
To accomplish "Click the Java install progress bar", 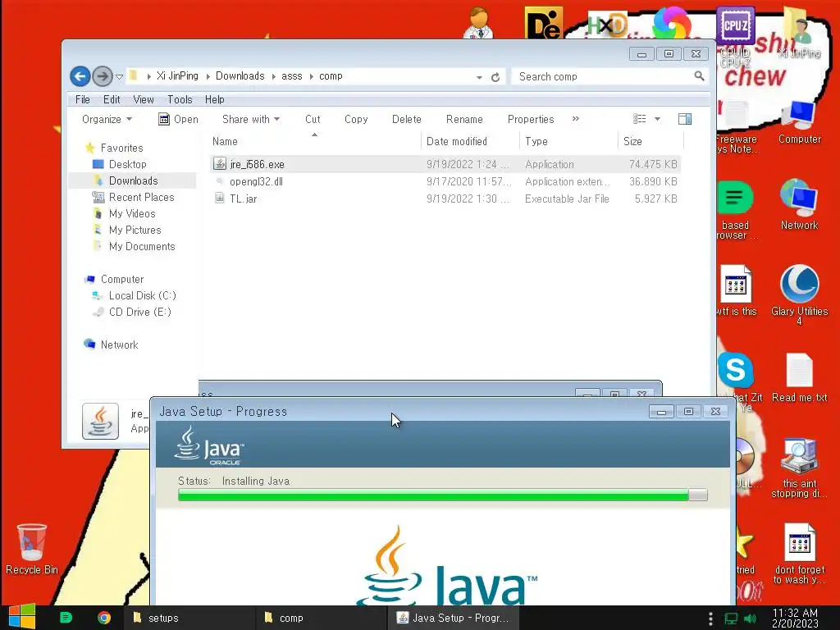I will (442, 495).
